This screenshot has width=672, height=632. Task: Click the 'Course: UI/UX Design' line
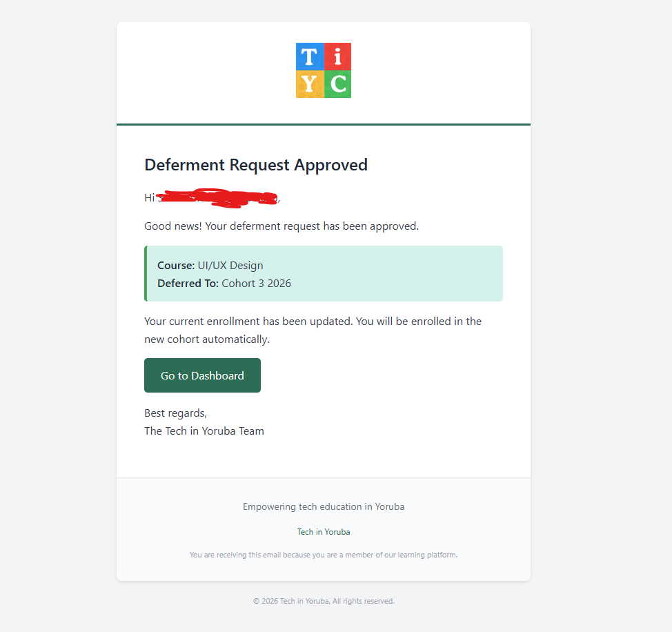(210, 265)
